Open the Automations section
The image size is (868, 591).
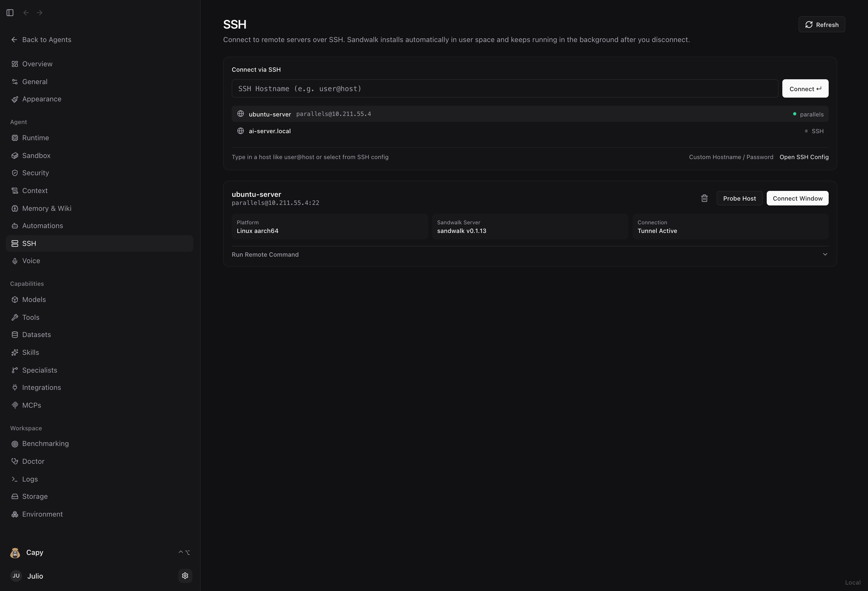pos(99,226)
